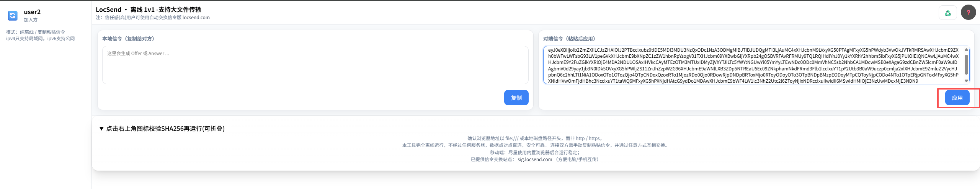980x189 pixels.
Task: Click the peer token box scrollbar thumb
Action: (x=966, y=64)
